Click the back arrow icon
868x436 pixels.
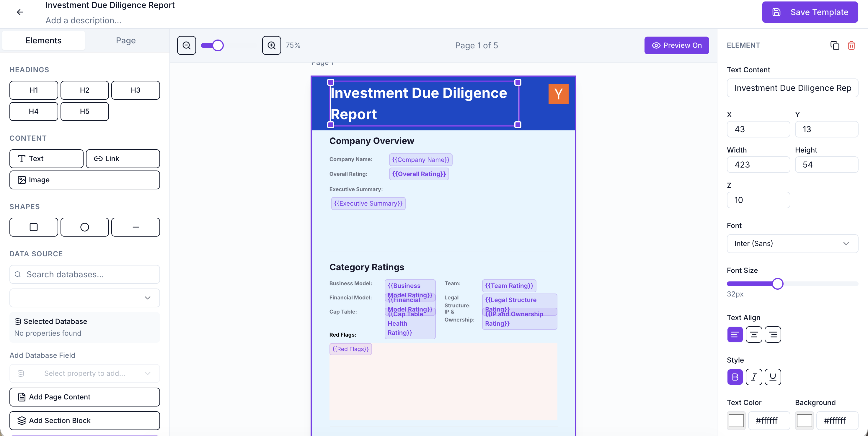pyautogui.click(x=20, y=12)
